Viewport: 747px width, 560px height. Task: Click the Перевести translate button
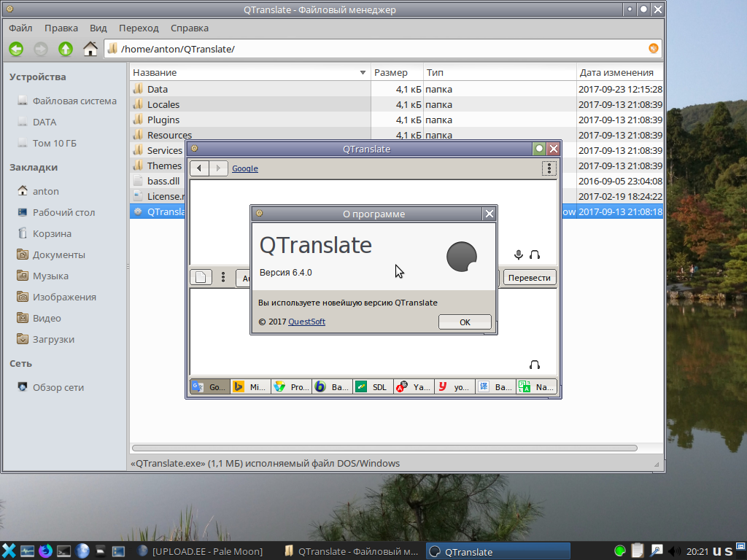pyautogui.click(x=530, y=278)
